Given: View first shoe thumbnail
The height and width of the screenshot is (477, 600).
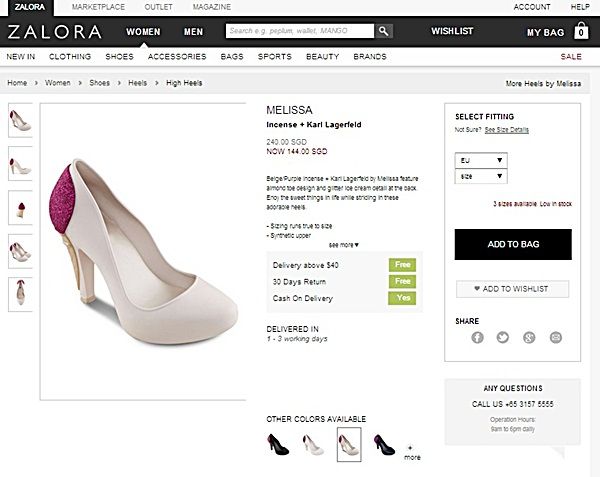Looking at the screenshot, I should pyautogui.click(x=20, y=120).
